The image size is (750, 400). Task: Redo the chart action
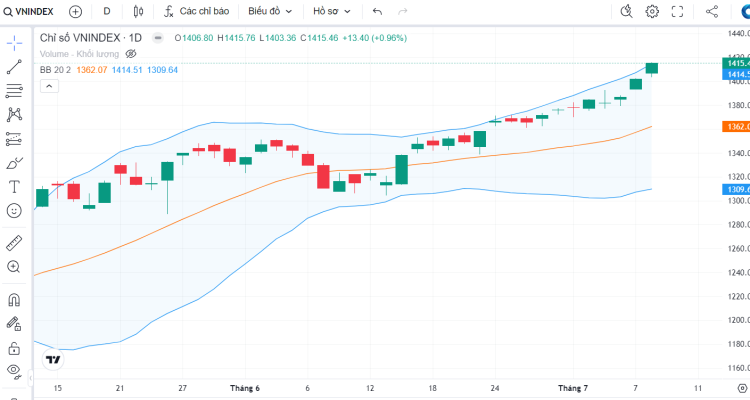point(403,11)
